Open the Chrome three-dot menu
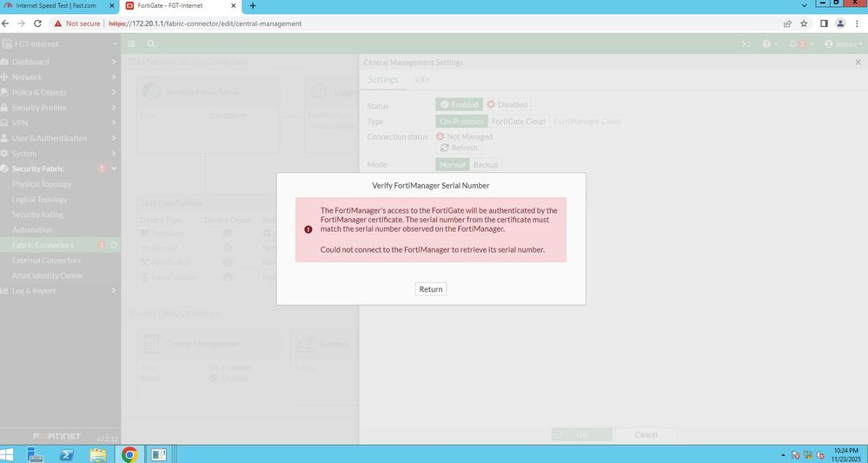Screen dimensions: 868x463 [857, 23]
